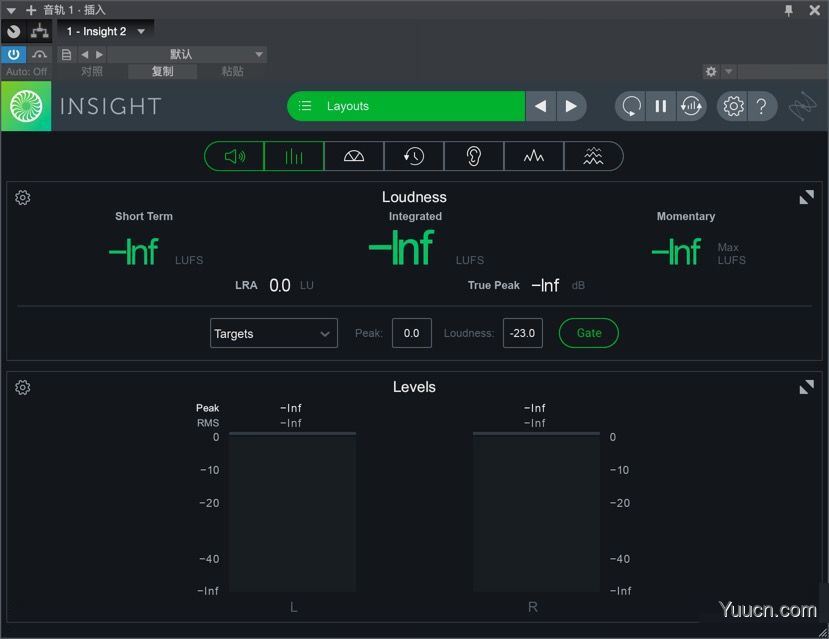Image resolution: width=829 pixels, height=639 pixels.
Task: Open host window gear settings icon
Action: [711, 71]
